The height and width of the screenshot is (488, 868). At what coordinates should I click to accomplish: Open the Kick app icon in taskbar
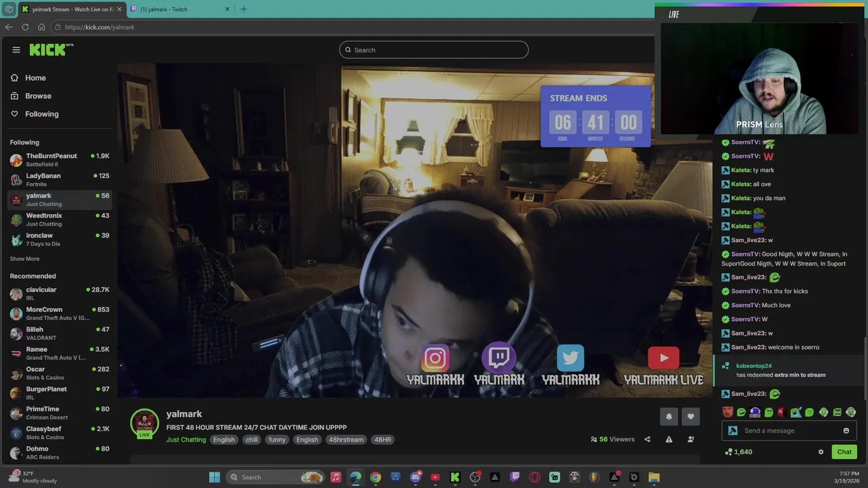coord(455,477)
